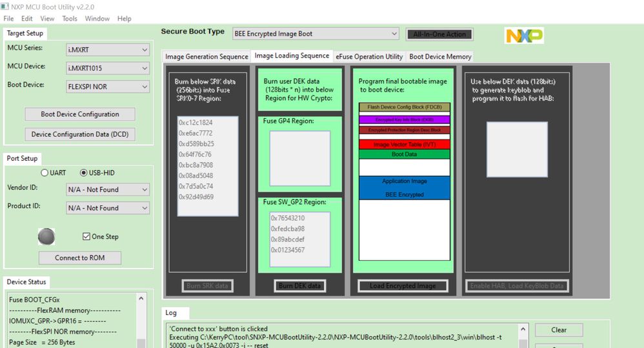Switch to Boot Device Memory tab

440,57
